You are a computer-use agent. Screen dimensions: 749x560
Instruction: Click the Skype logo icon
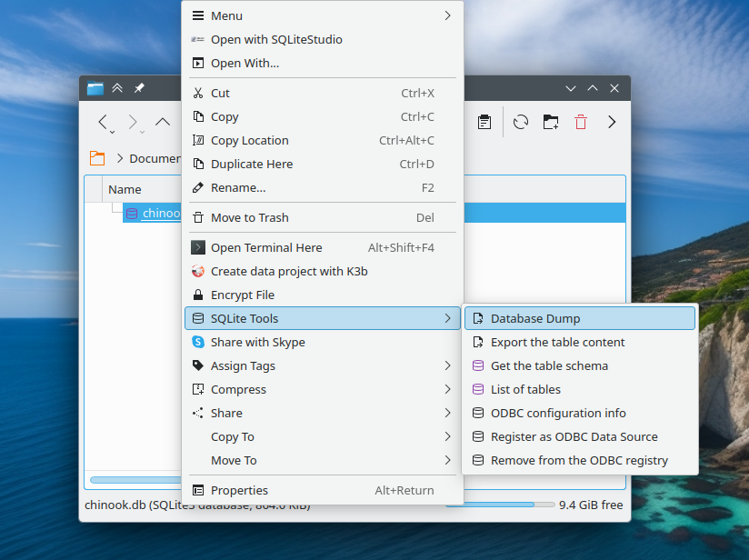coord(198,342)
